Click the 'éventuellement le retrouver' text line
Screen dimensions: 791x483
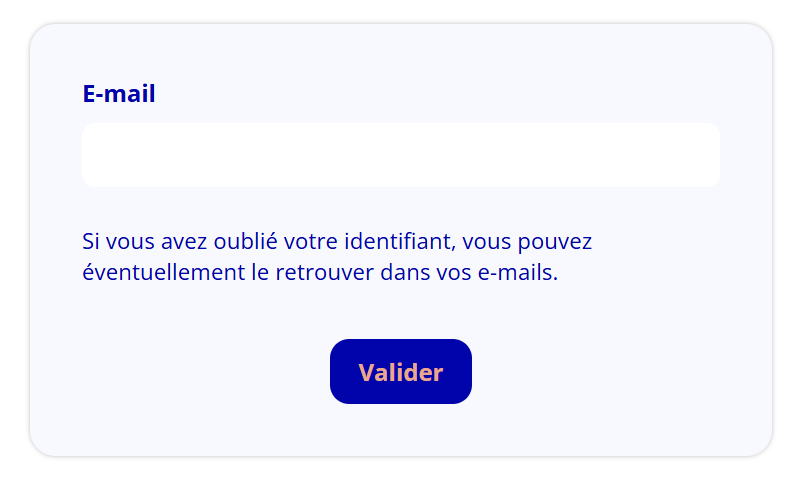tap(319, 271)
